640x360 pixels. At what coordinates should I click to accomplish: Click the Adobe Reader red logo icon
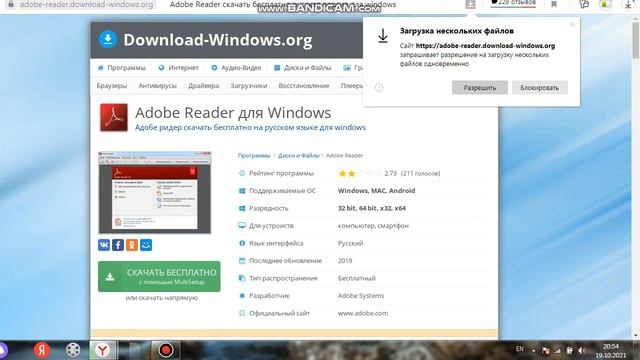click(x=114, y=118)
